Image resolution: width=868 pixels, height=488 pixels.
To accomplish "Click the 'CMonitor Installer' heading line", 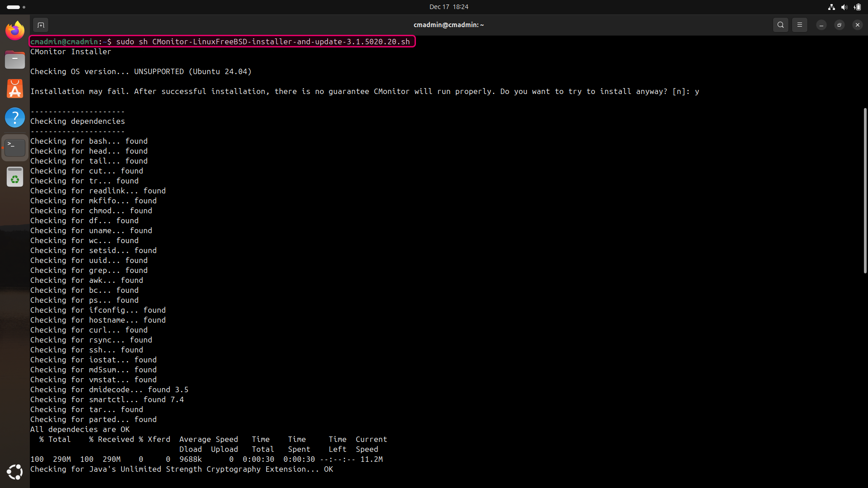I will pyautogui.click(x=71, y=52).
